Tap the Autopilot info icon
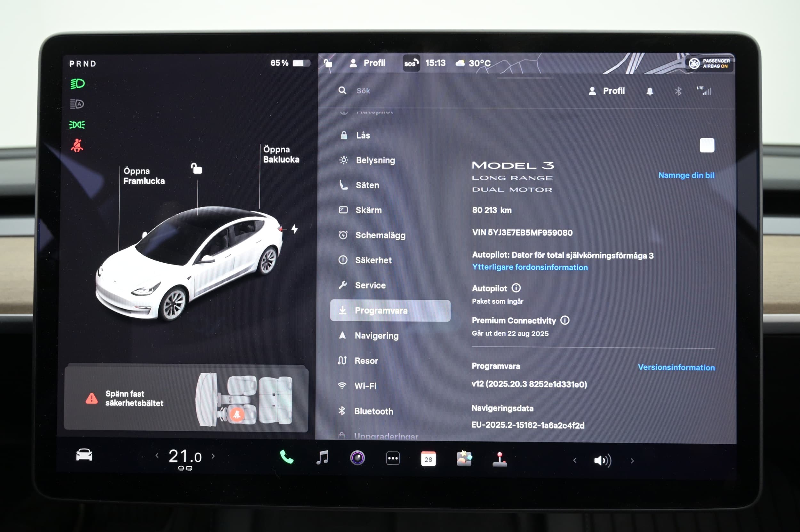The width and height of the screenshot is (800, 532). click(516, 288)
